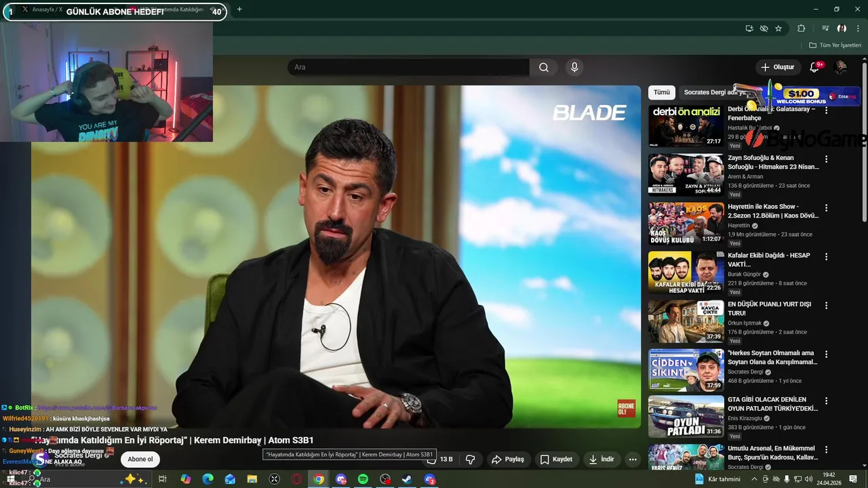This screenshot has height=488, width=868.
Task: Bookmark this page with the star icon
Action: [778, 28]
